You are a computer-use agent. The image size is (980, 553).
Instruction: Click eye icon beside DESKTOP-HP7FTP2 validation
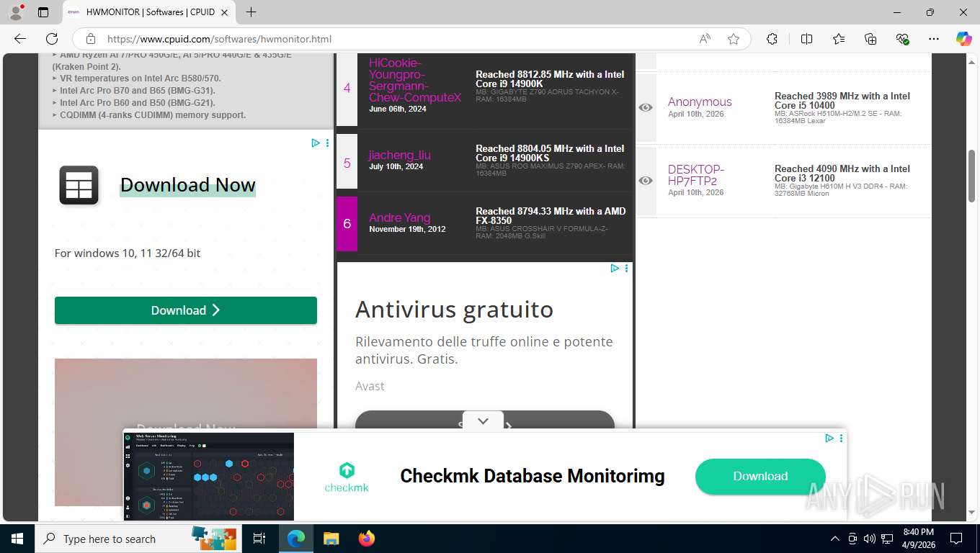pos(646,181)
